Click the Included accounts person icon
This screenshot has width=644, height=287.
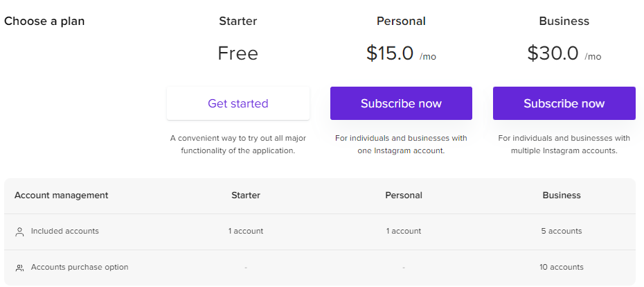click(x=19, y=232)
